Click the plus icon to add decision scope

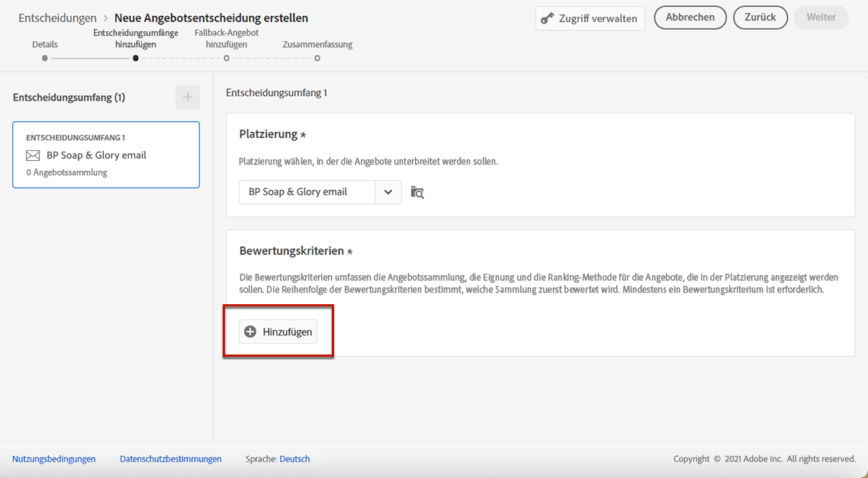[188, 97]
